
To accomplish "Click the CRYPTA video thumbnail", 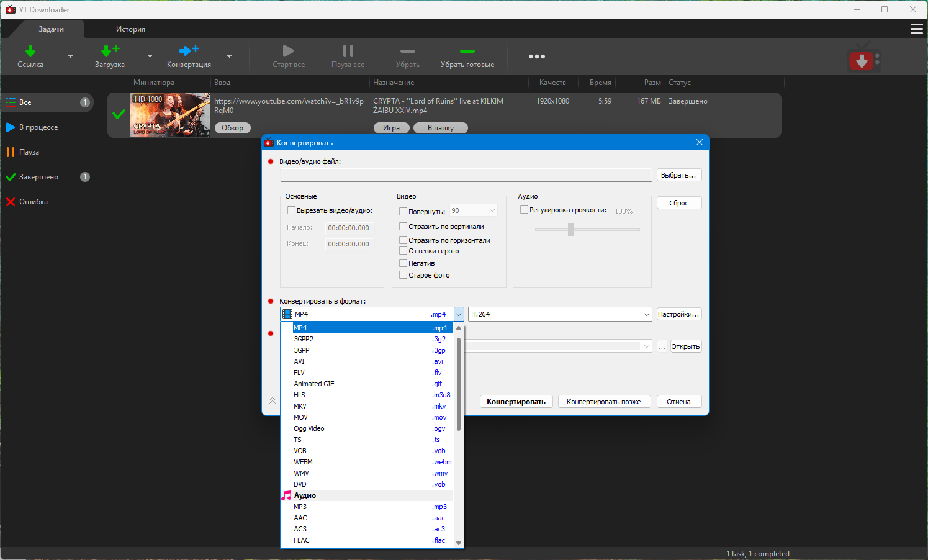I will pos(169,115).
